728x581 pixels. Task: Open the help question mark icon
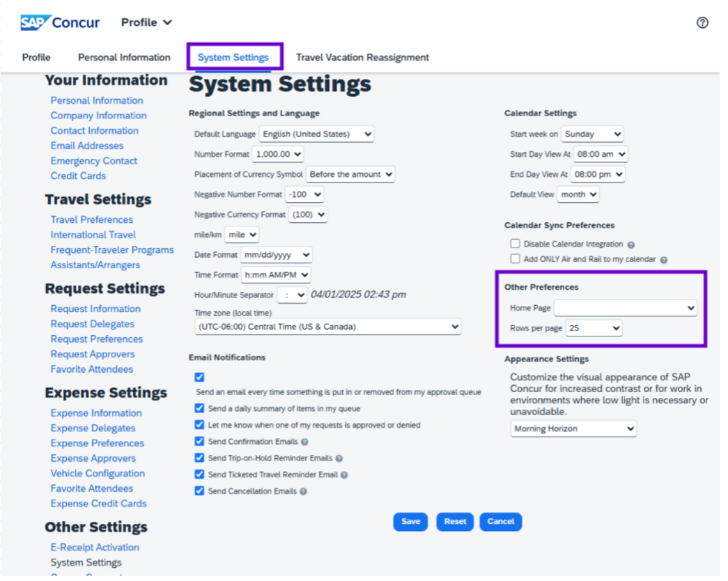click(702, 22)
